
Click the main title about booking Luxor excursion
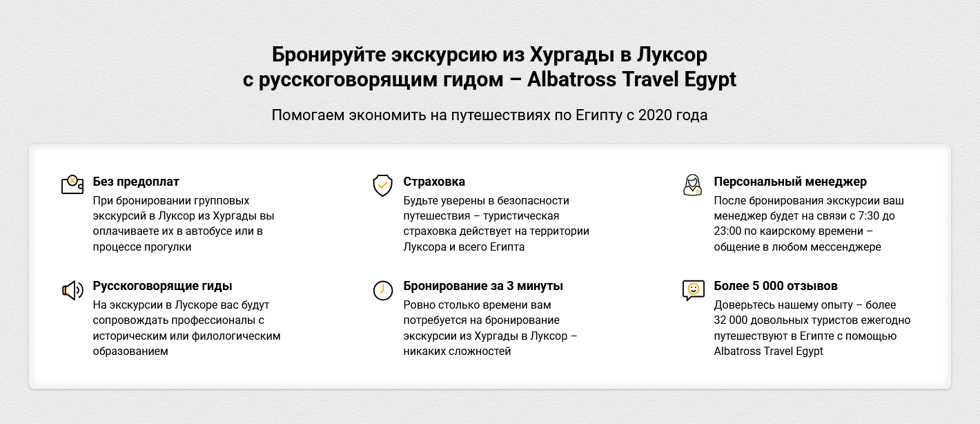[x=489, y=67]
